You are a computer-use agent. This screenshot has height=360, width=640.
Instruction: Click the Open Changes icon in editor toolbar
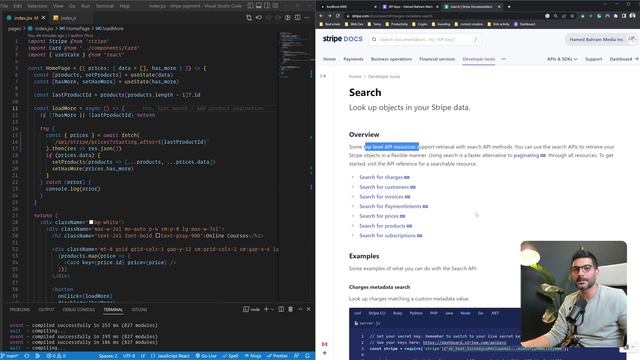pos(249,18)
